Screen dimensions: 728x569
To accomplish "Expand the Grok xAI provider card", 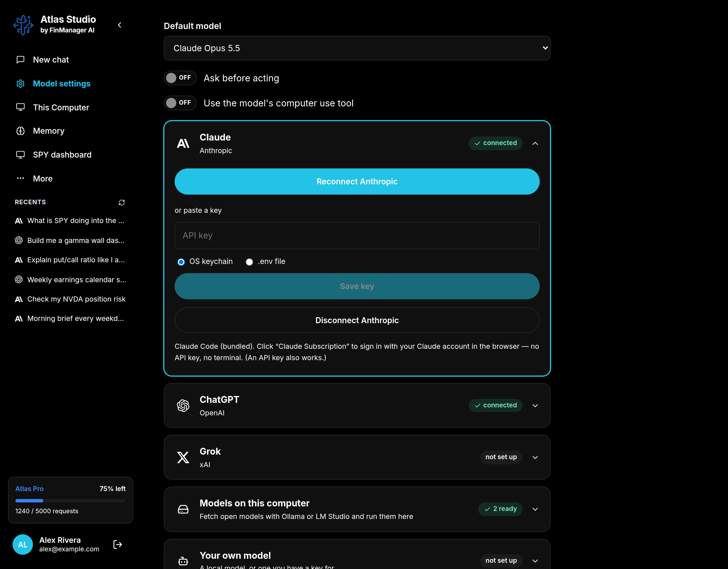I will (535, 457).
